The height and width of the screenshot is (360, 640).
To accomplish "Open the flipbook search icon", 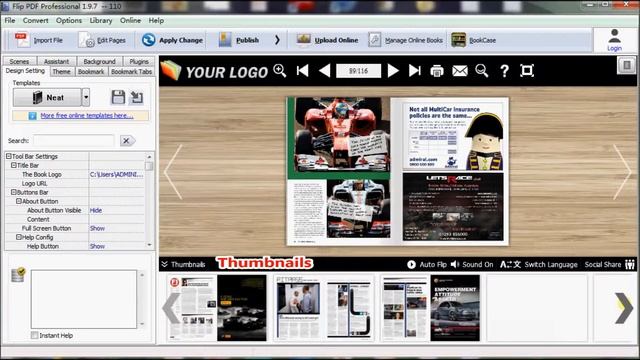I will pos(482,71).
